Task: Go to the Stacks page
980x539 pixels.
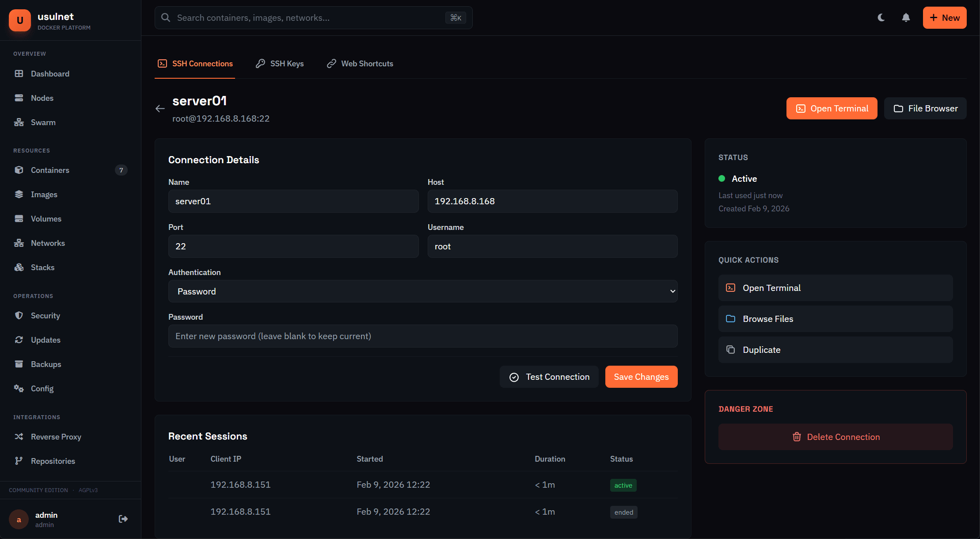Action: click(x=42, y=267)
